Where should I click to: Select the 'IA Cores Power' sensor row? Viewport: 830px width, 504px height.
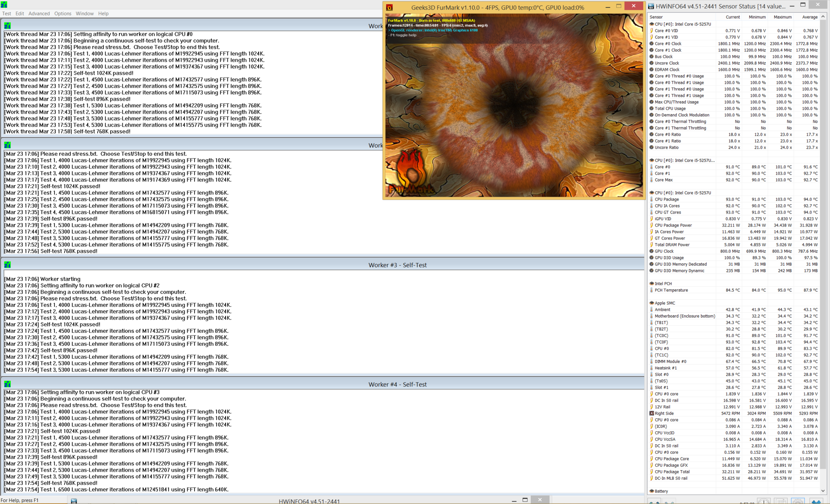tap(734, 232)
